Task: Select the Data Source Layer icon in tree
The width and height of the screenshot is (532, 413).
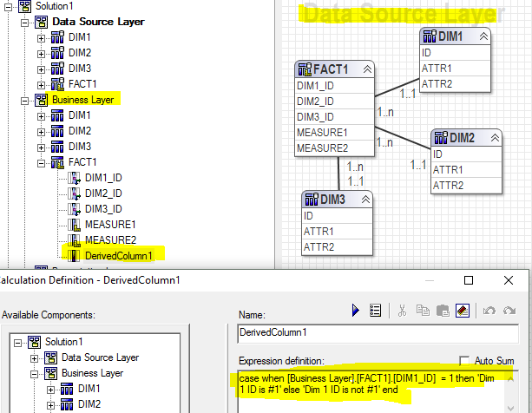Action: pos(42,22)
